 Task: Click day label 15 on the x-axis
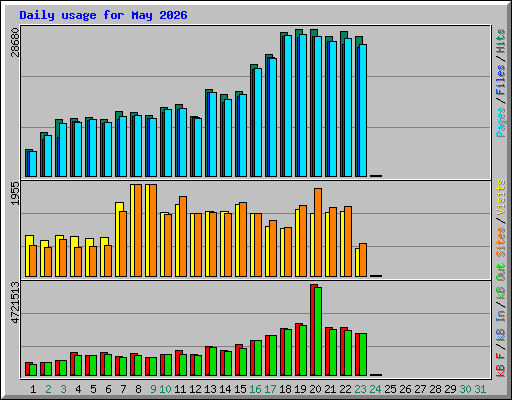click(240, 389)
